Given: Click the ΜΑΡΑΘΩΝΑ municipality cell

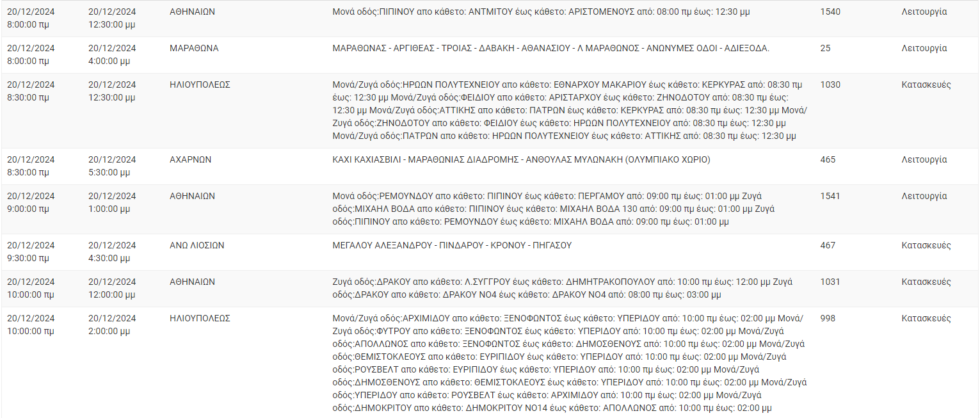Looking at the screenshot, I should [x=194, y=49].
